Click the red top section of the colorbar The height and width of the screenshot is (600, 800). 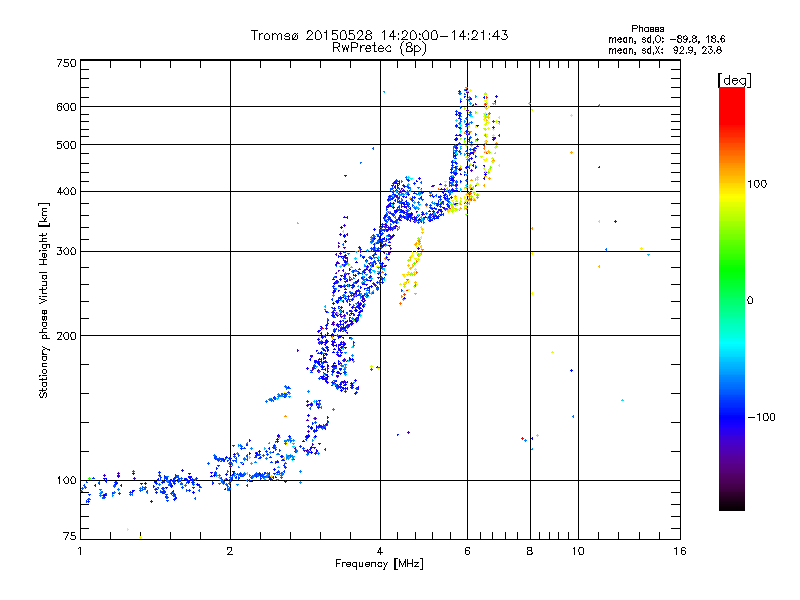[732, 105]
